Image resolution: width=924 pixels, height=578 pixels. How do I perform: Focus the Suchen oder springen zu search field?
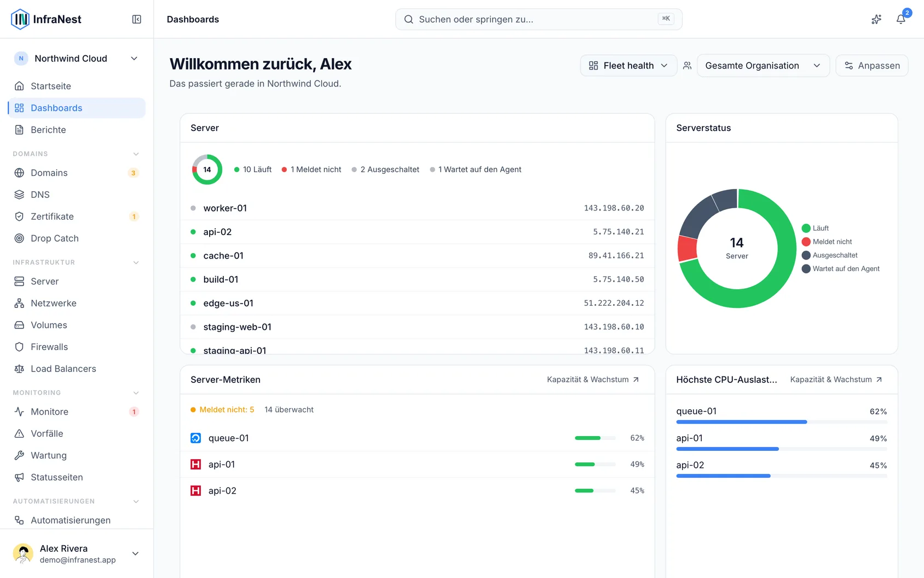pyautogui.click(x=539, y=19)
